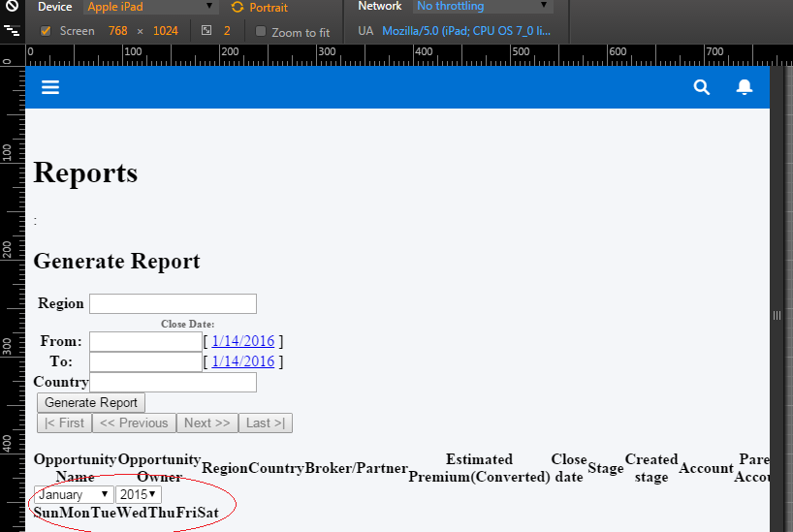The width and height of the screenshot is (793, 532).
Task: Click the Last page button
Action: pos(266,422)
